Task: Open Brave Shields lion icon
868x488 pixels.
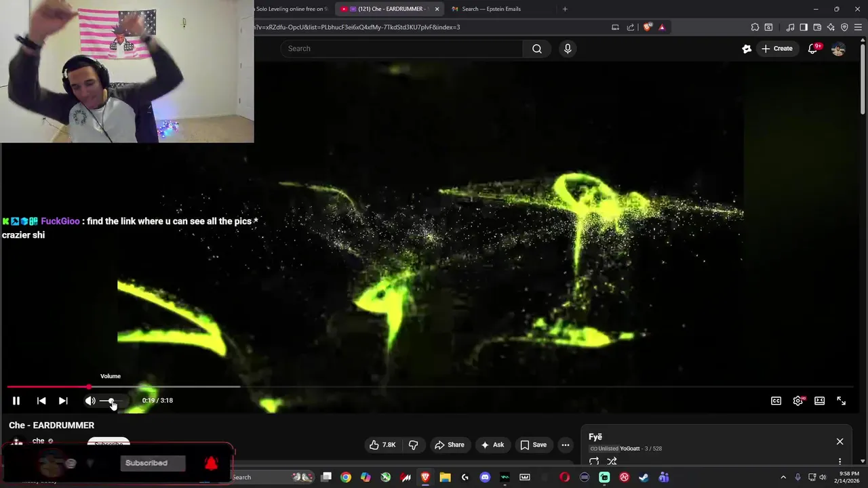Action: (647, 27)
